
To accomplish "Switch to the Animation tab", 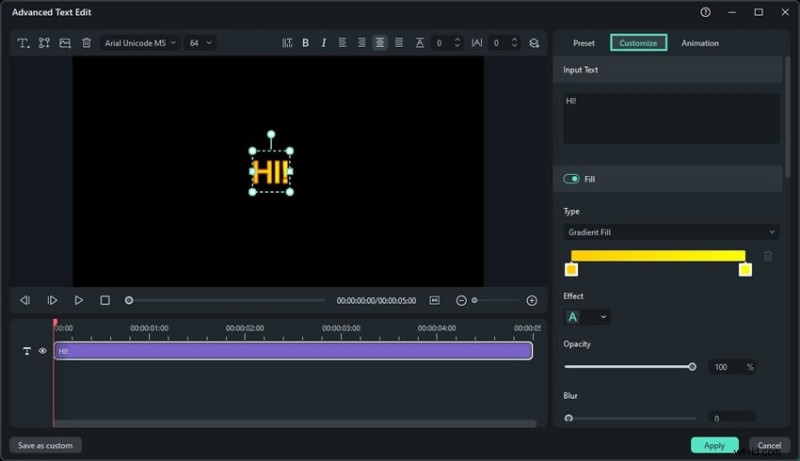I will (700, 43).
